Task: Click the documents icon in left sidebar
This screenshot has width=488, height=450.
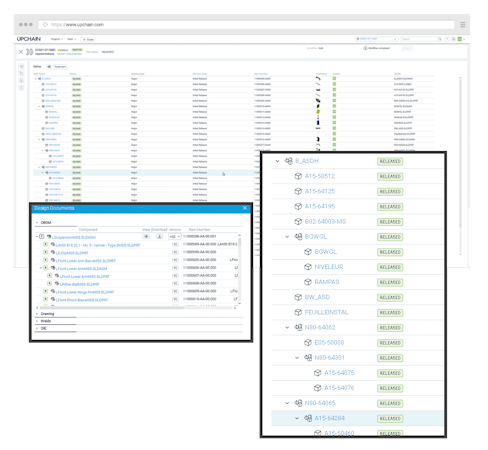Action: coord(21,73)
